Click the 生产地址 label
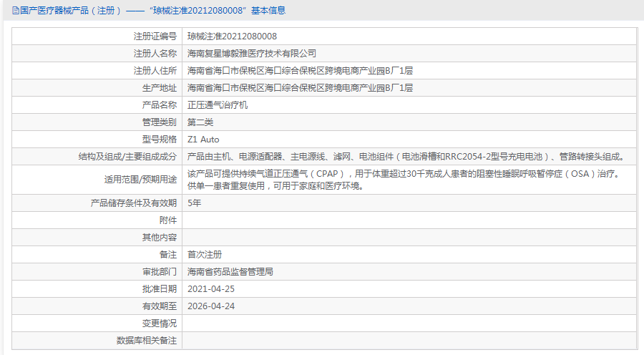The height and width of the screenshot is (355, 644). (x=160, y=88)
